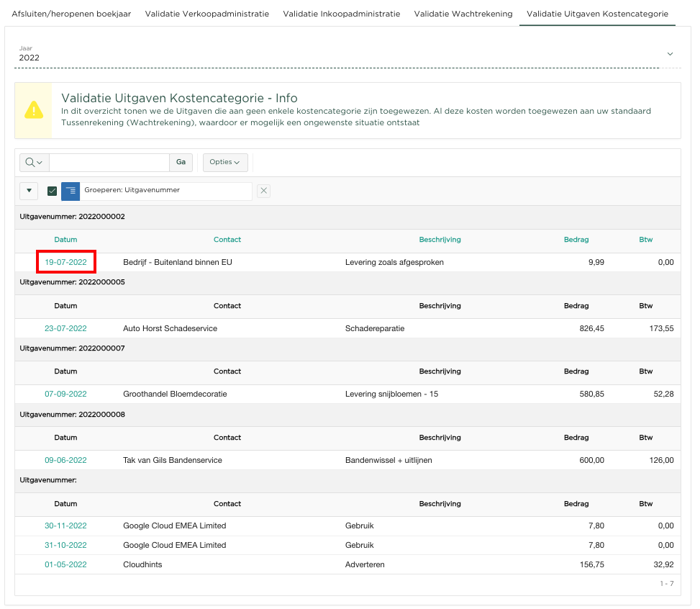Click the blue group-by control break icon
Screen dimensions: 700x609
click(71, 191)
